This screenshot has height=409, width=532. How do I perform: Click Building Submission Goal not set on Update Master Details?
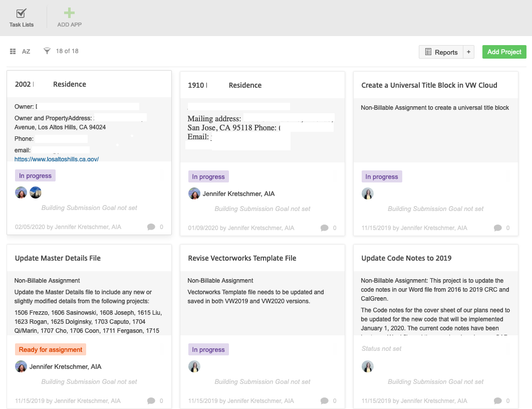(89, 381)
